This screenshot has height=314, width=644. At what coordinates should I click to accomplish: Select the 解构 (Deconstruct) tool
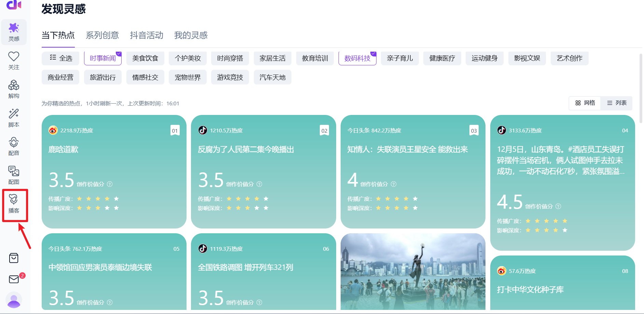pos(14,89)
